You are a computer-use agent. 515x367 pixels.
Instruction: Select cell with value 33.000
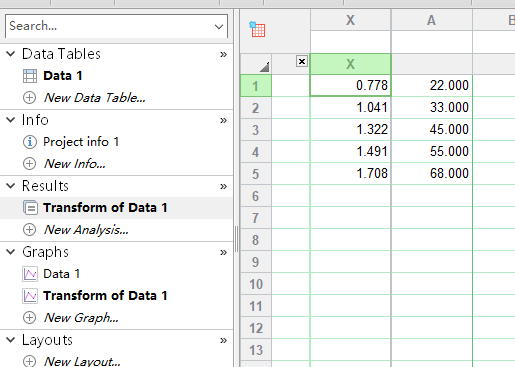click(432, 107)
